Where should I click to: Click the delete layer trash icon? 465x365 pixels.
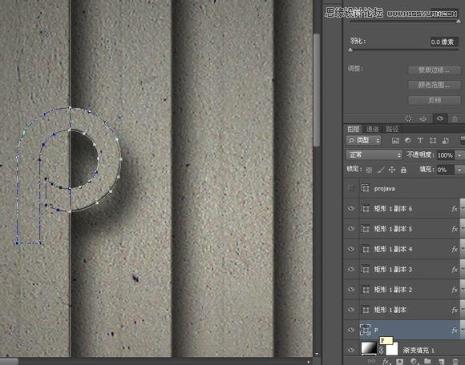pos(455,362)
